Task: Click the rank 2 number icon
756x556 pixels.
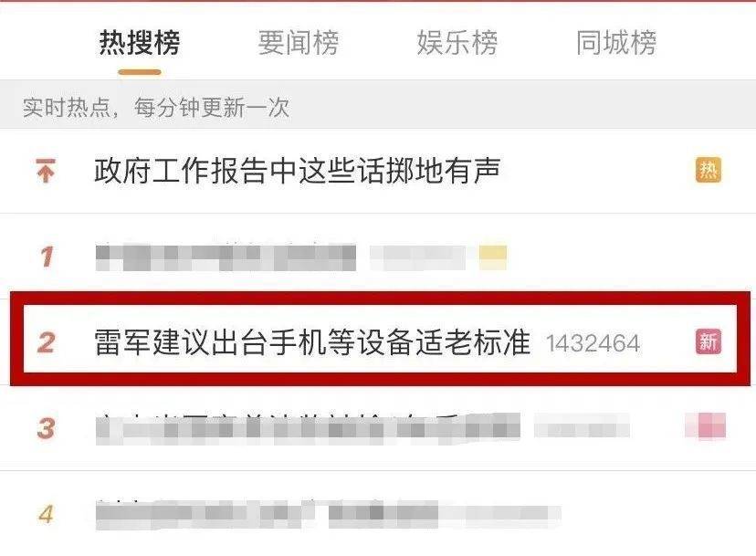Action: point(46,342)
